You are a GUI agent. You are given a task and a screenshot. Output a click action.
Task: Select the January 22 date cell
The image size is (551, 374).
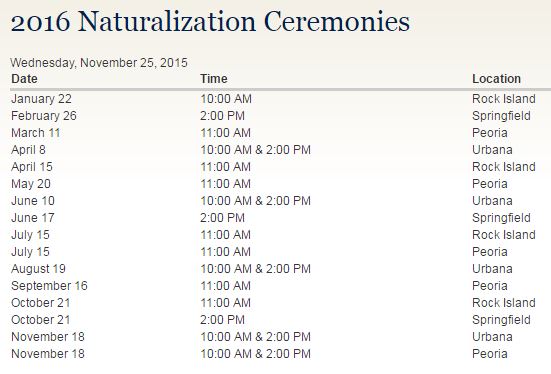coord(41,99)
